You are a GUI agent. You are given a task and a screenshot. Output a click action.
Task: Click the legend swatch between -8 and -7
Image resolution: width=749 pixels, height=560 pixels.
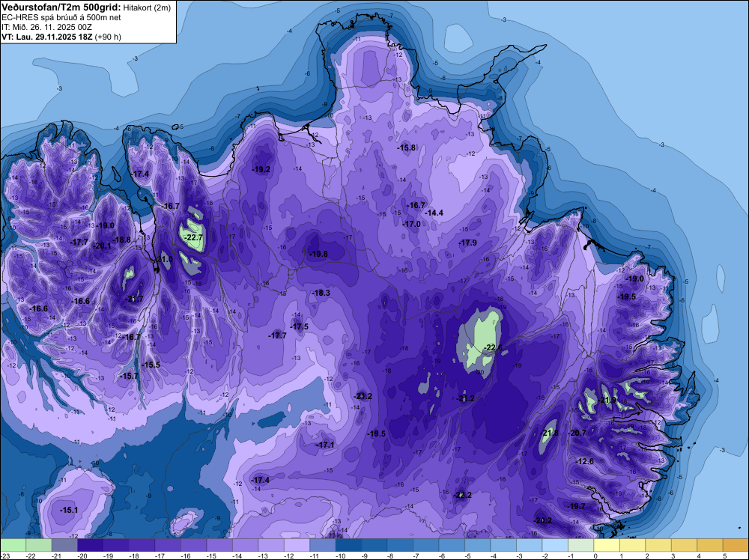click(400, 545)
